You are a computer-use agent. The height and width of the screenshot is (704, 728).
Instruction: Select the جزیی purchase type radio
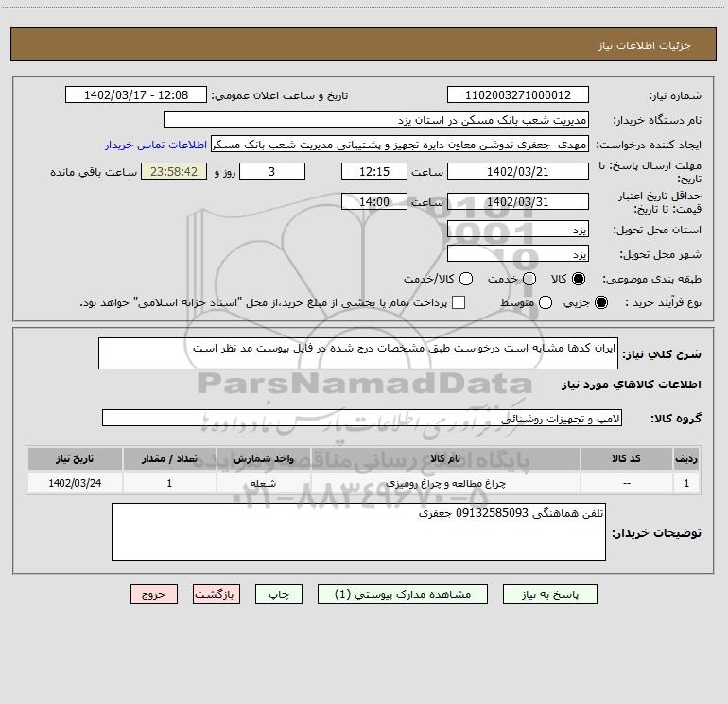tap(601, 302)
